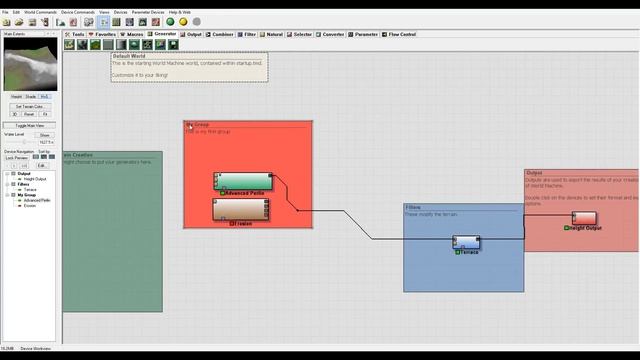Click the green Build World button
Image resolution: width=640 pixels, height=360 pixels.
(x=171, y=22)
